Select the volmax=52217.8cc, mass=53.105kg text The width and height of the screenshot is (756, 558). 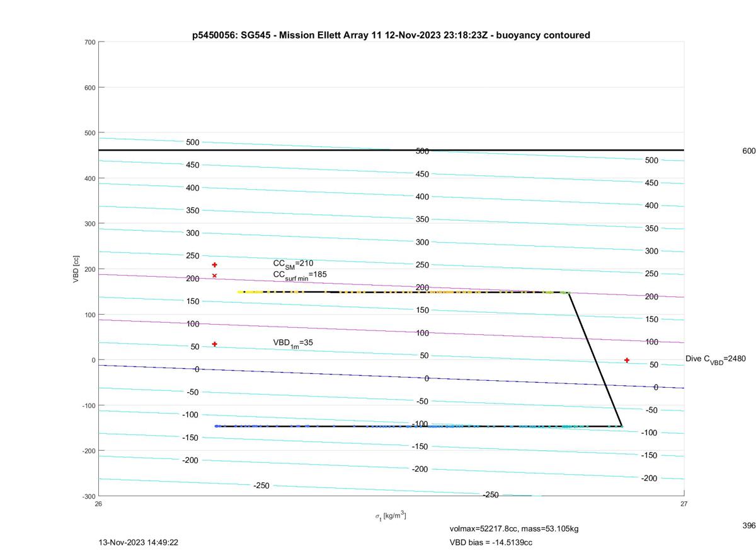pos(514,528)
